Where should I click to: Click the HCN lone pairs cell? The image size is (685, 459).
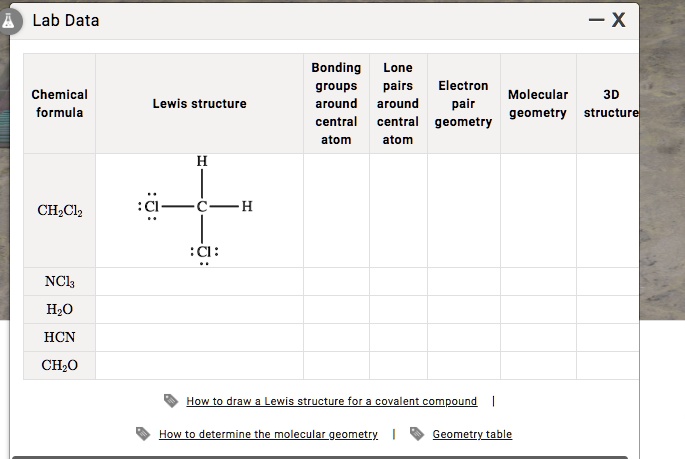pos(398,338)
